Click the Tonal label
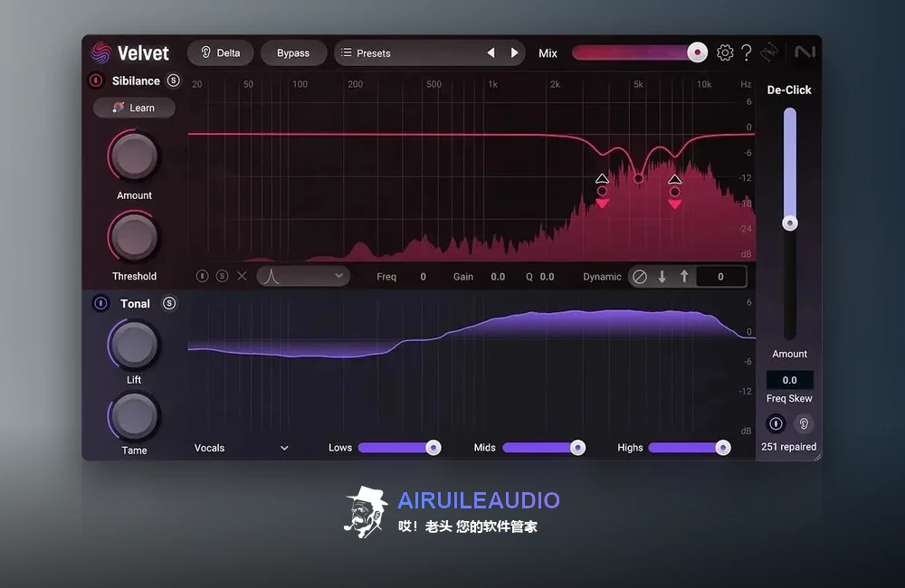The height and width of the screenshot is (588, 905). point(135,304)
